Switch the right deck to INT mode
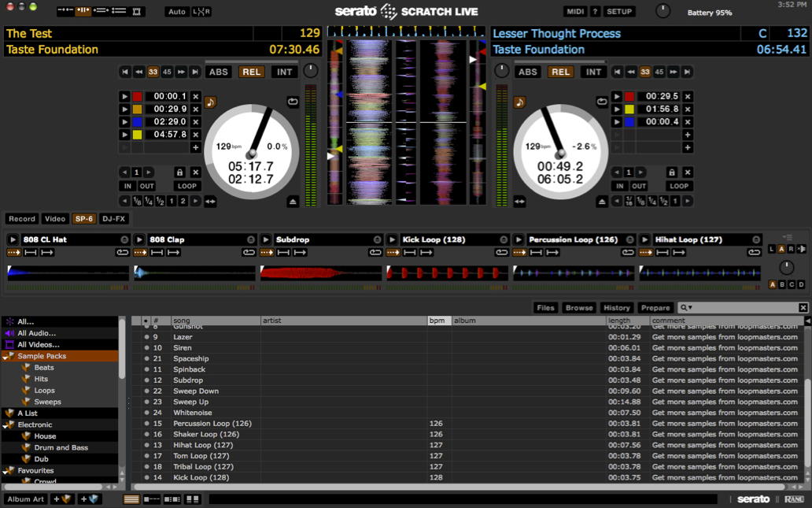This screenshot has height=508, width=812. click(592, 72)
